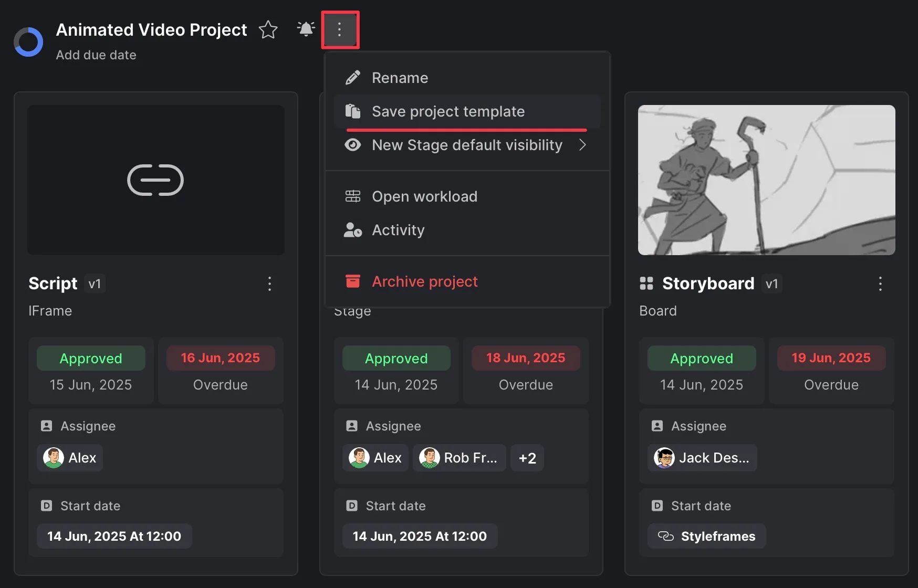Viewport: 918px width, 588px height.
Task: Click the IFrame link icon on Script card
Action: click(155, 180)
